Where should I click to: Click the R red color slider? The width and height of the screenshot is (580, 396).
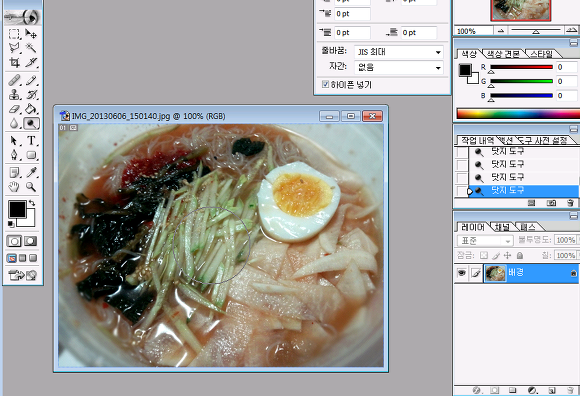pos(522,68)
